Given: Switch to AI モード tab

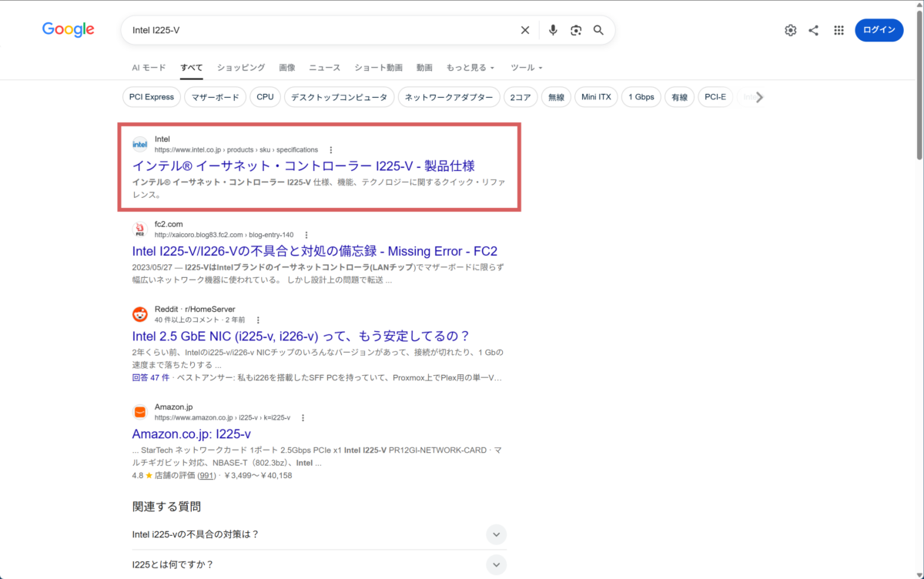Looking at the screenshot, I should click(149, 68).
